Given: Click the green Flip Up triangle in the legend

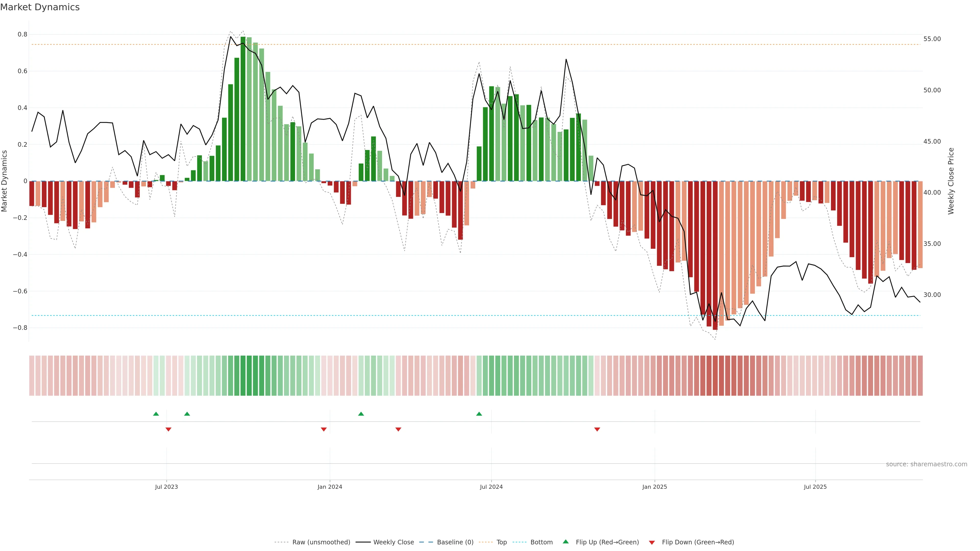Looking at the screenshot, I should (566, 542).
